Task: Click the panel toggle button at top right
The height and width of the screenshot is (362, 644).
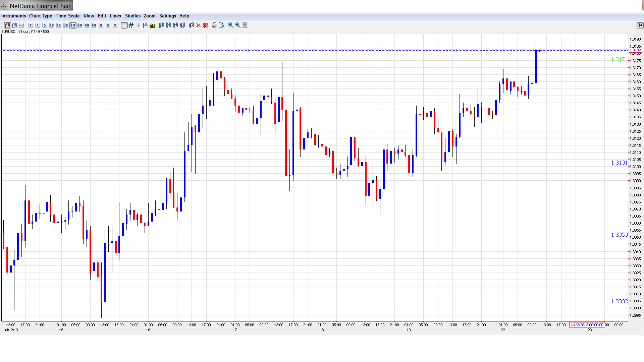Action: [x=640, y=25]
